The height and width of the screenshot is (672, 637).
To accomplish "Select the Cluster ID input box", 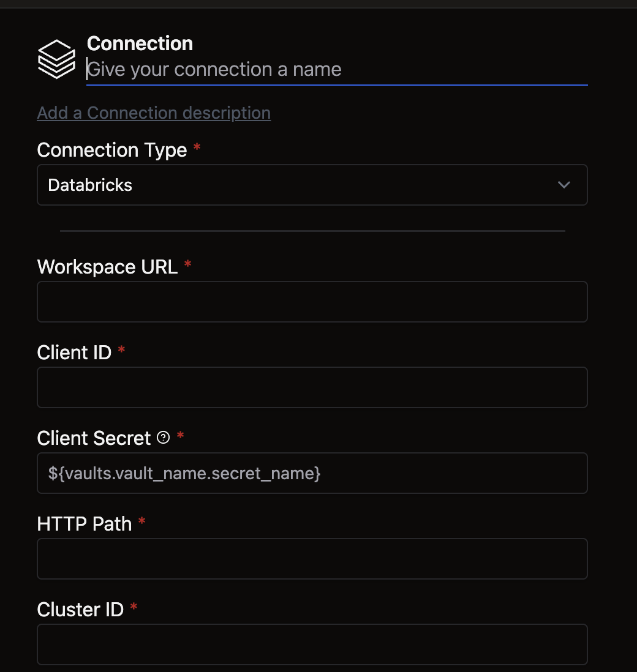I will [x=312, y=644].
